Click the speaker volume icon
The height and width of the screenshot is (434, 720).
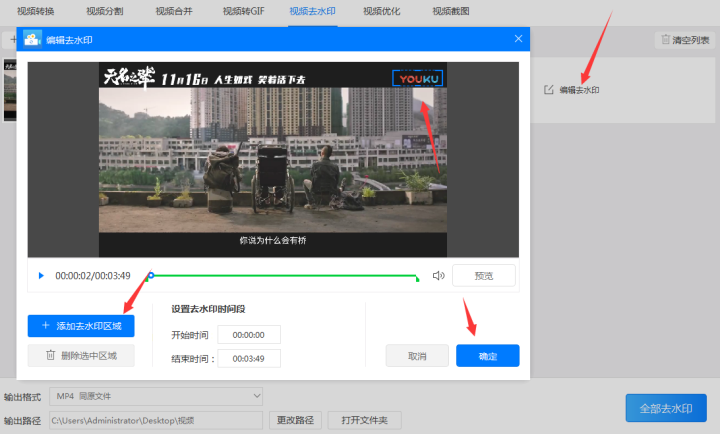[x=439, y=276]
